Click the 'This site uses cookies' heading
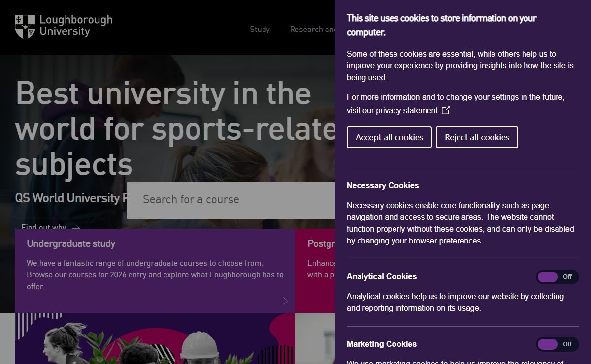Image resolution: width=591 pixels, height=364 pixels. [442, 25]
